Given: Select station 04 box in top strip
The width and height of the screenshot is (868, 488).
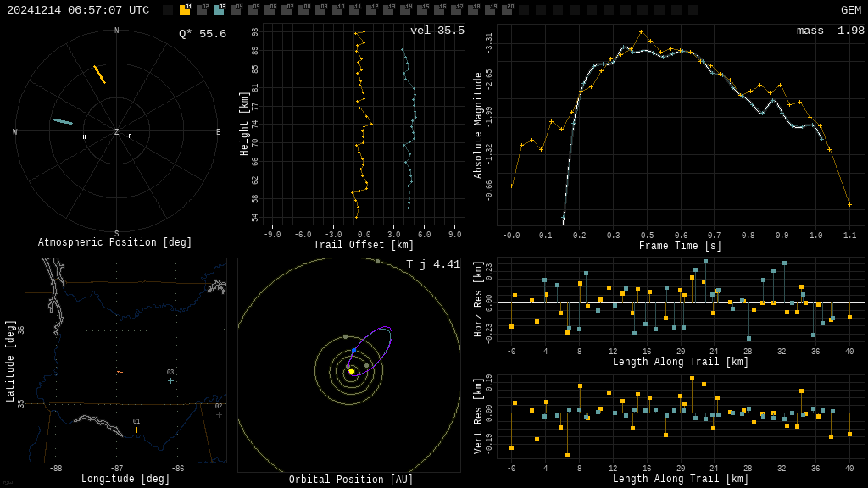Looking at the screenshot, I should tap(236, 10).
